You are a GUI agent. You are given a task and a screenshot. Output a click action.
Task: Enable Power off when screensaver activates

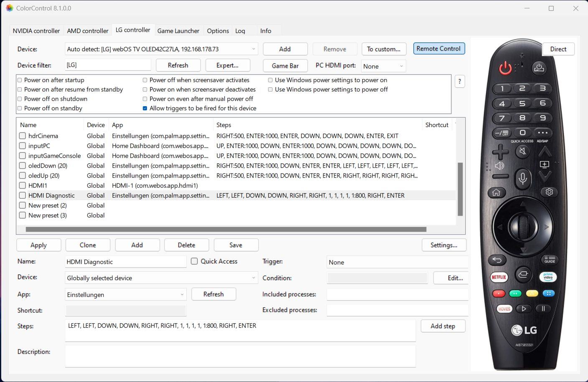tap(145, 80)
